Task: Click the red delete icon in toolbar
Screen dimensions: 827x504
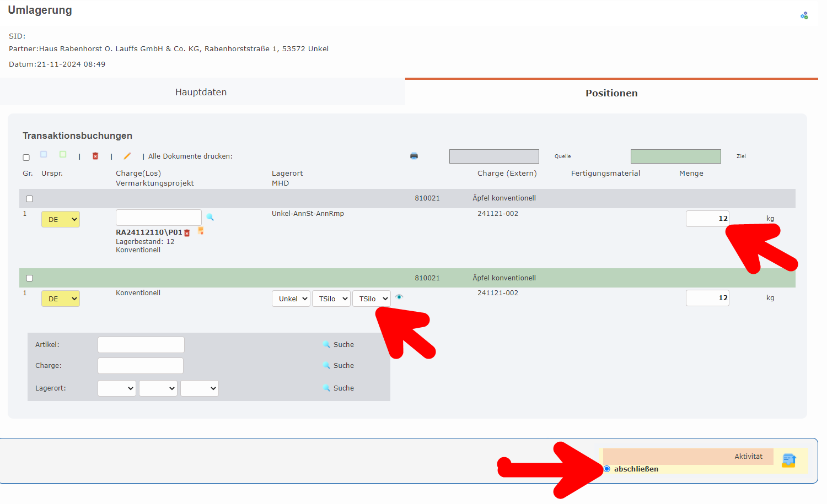Action: 95,156
